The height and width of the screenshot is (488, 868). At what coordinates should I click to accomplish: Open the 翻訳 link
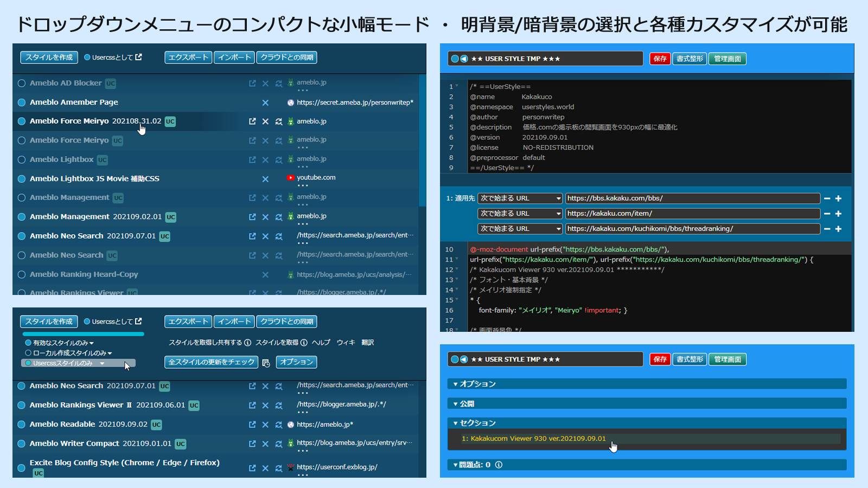click(368, 343)
